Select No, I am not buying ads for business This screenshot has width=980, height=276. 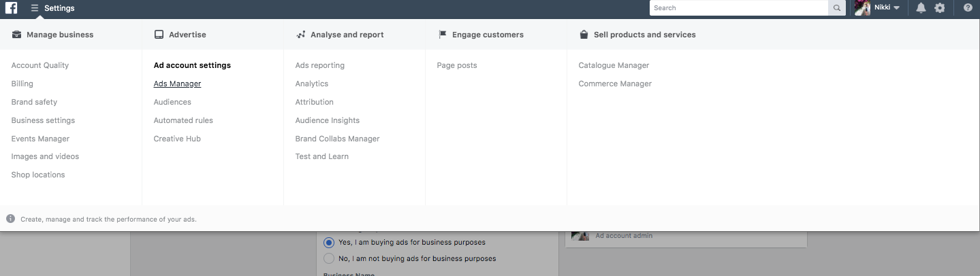click(x=329, y=258)
